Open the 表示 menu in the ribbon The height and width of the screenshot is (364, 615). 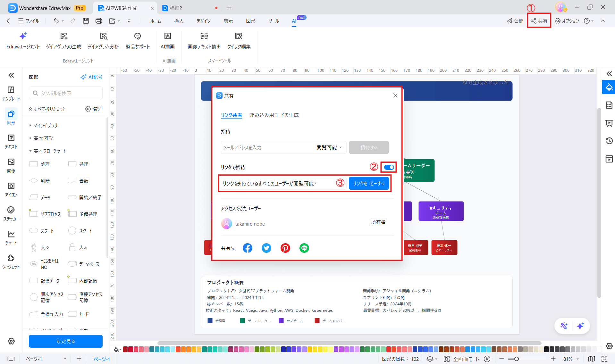tap(228, 21)
